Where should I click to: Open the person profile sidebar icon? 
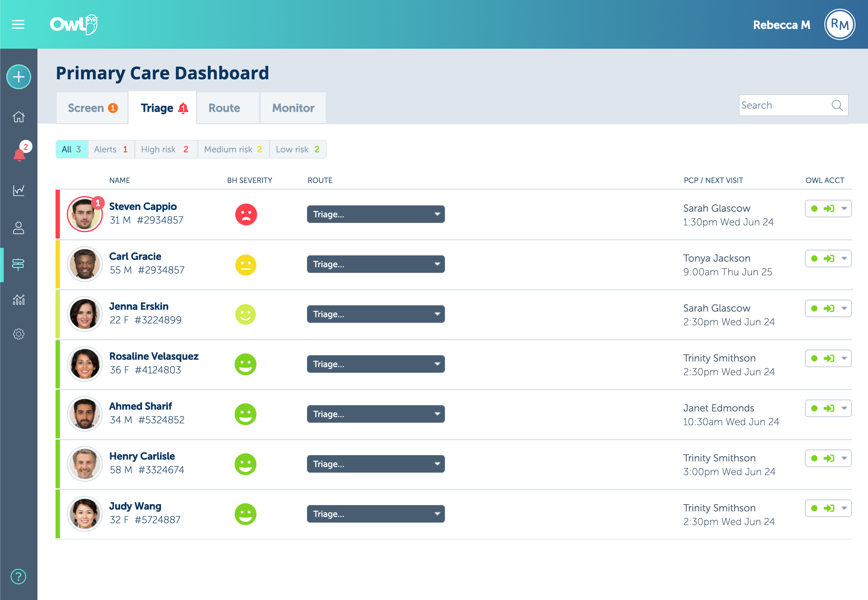pos(18,228)
